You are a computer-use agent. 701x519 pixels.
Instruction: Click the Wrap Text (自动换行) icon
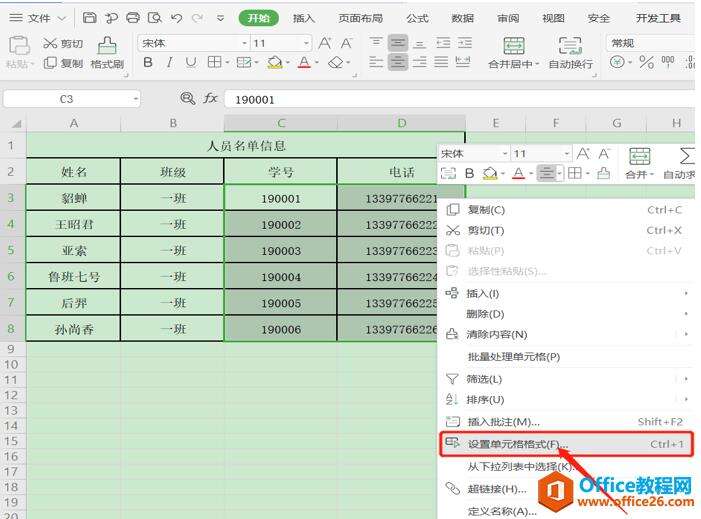tap(570, 52)
